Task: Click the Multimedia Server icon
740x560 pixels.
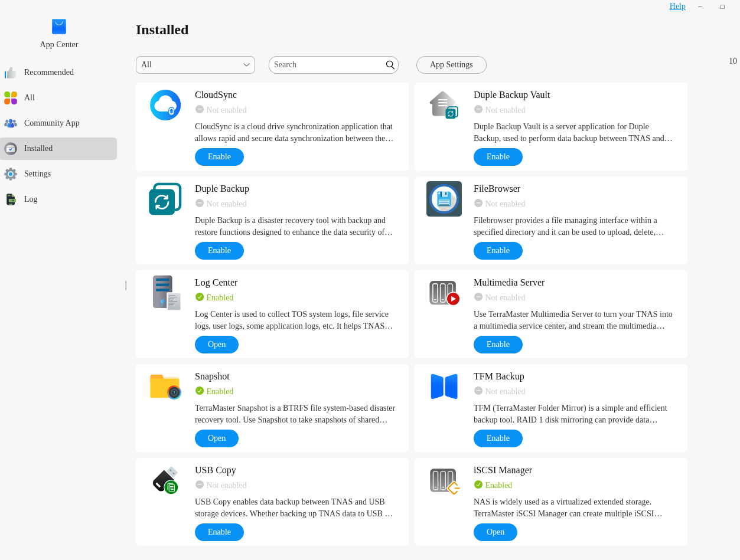Action: [x=444, y=293]
